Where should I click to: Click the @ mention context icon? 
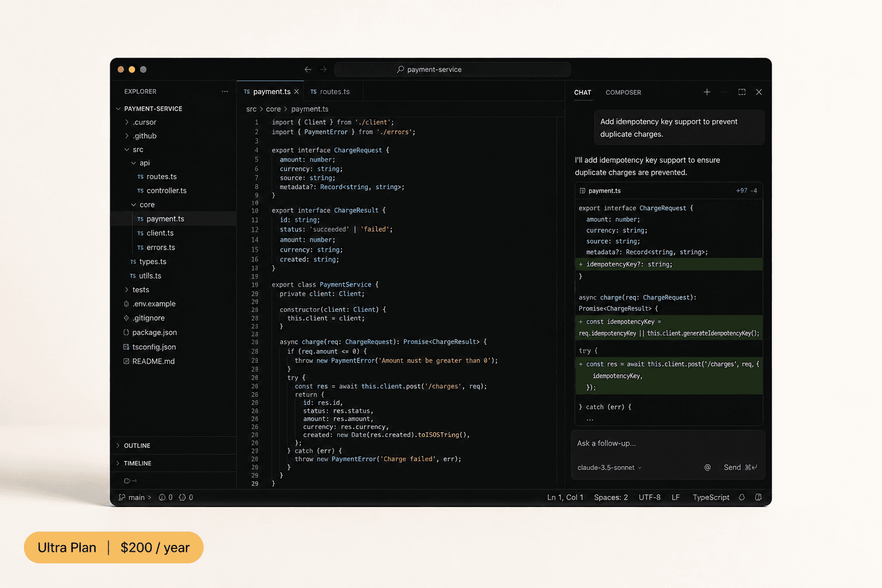point(707,467)
